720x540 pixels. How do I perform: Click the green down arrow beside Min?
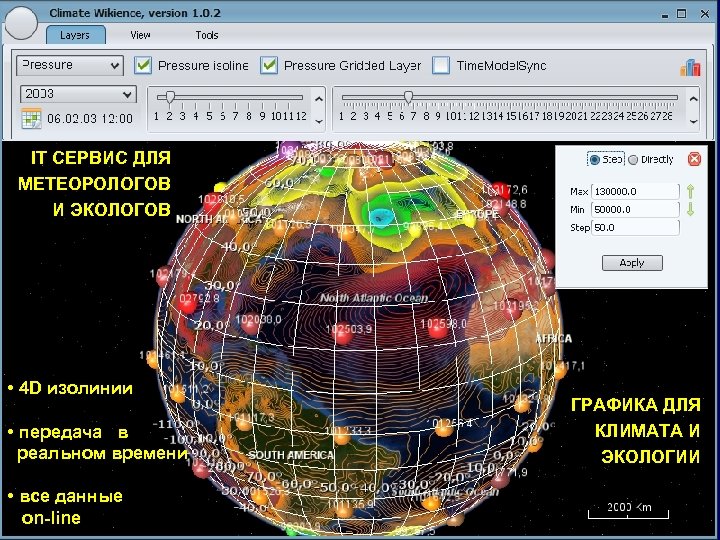click(x=690, y=209)
